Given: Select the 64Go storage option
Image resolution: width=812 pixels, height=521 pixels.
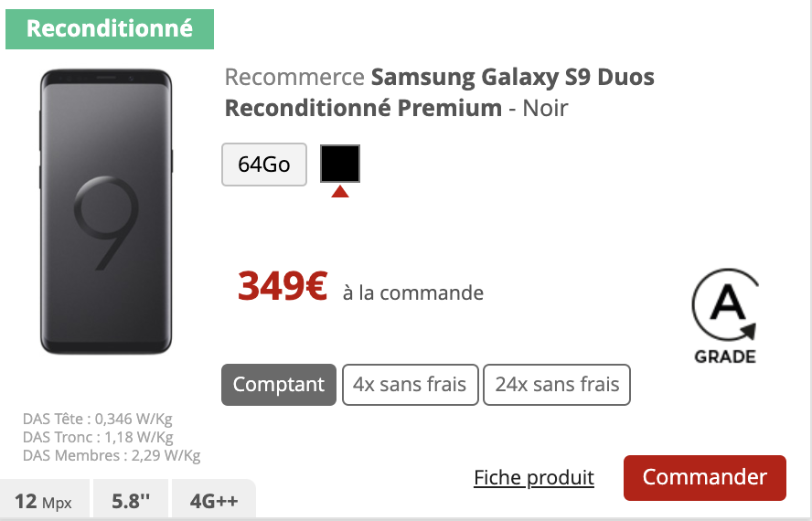Looking at the screenshot, I should click(x=264, y=165).
